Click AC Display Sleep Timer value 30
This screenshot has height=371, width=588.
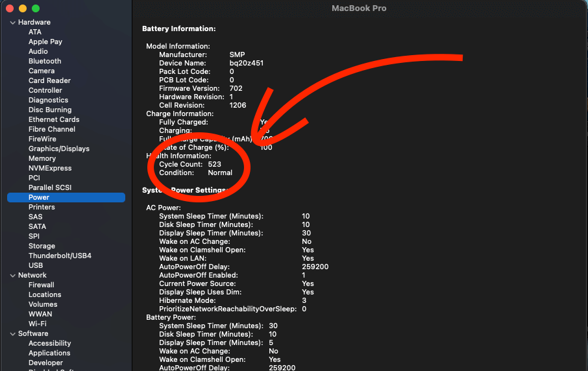306,233
